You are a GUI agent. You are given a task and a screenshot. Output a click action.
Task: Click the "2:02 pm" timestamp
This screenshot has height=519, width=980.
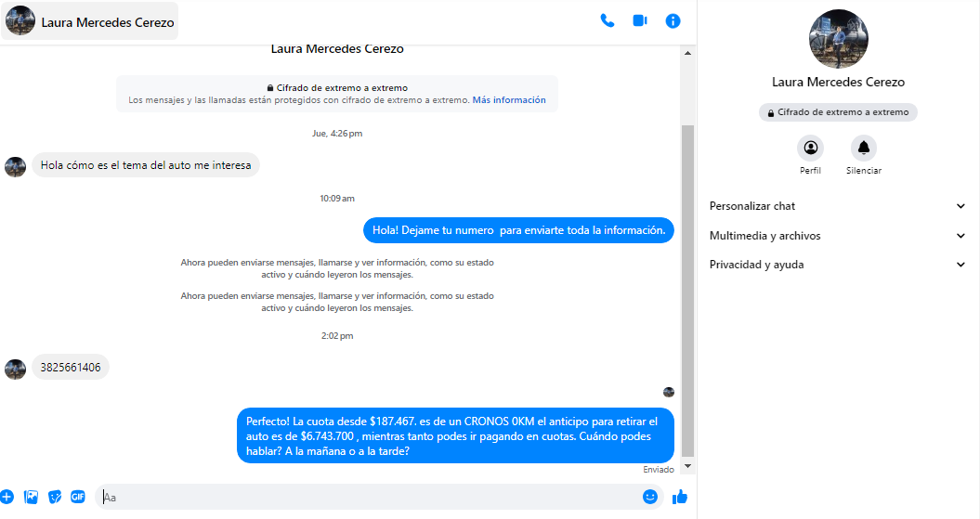click(337, 336)
